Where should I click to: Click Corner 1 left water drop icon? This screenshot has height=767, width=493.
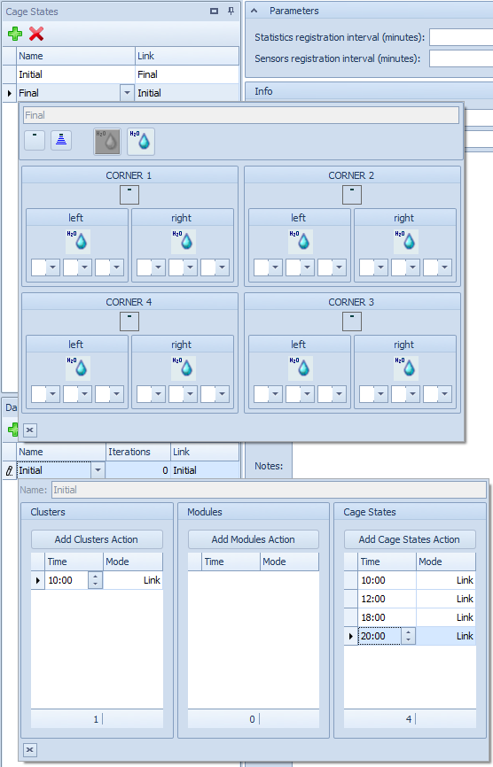click(x=78, y=241)
